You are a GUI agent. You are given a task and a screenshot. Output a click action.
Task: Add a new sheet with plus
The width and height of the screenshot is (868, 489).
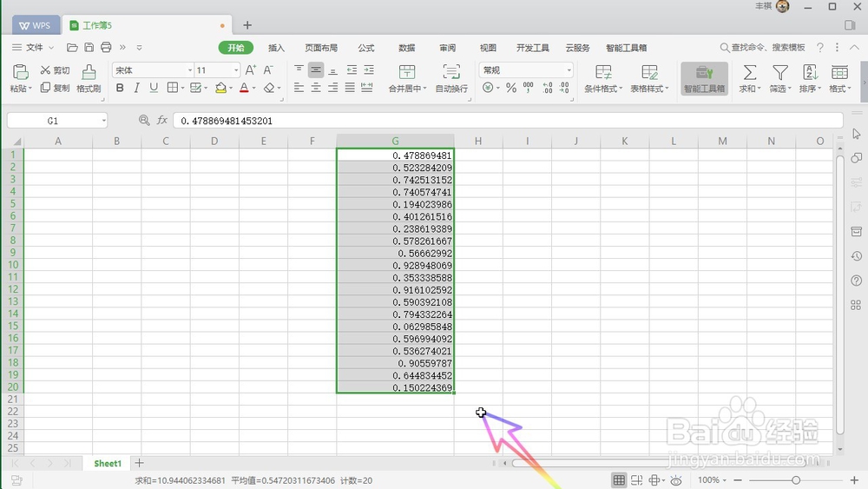(139, 463)
